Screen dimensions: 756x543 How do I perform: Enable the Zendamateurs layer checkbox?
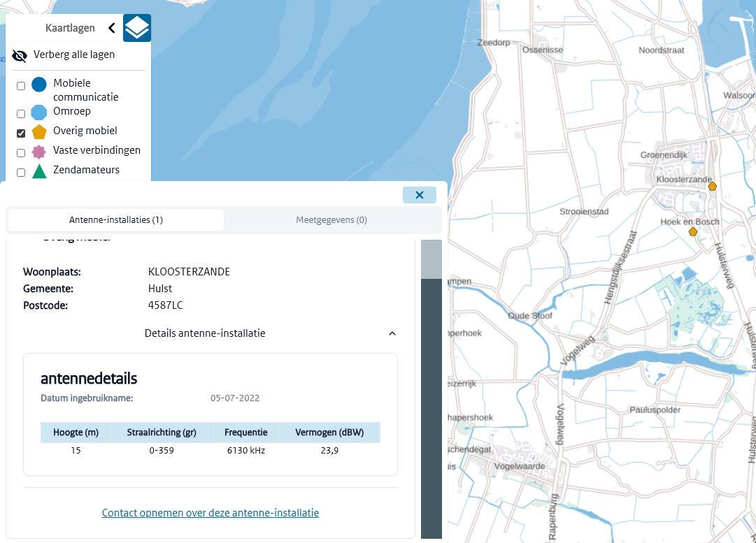coord(21,172)
